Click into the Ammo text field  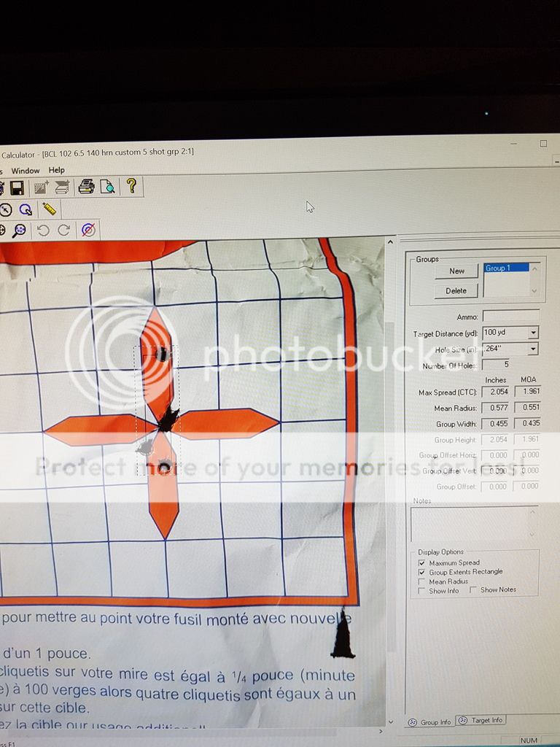[x=510, y=317]
